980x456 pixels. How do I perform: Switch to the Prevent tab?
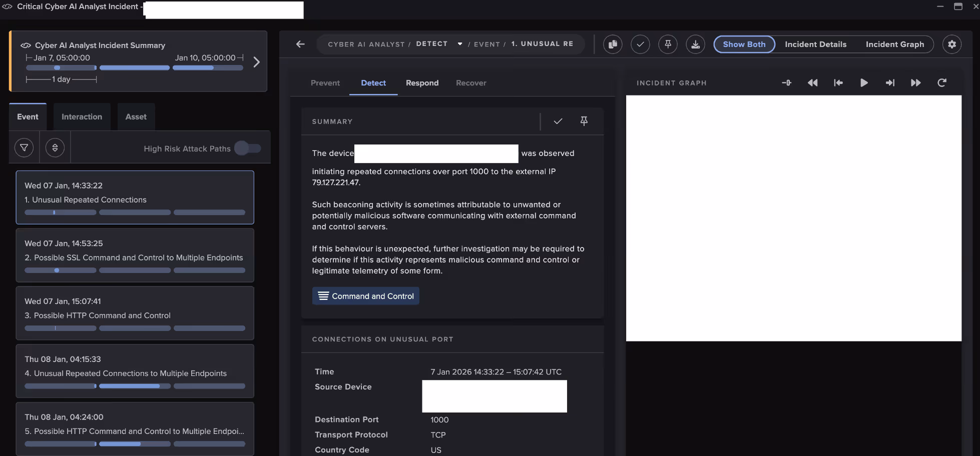click(325, 83)
